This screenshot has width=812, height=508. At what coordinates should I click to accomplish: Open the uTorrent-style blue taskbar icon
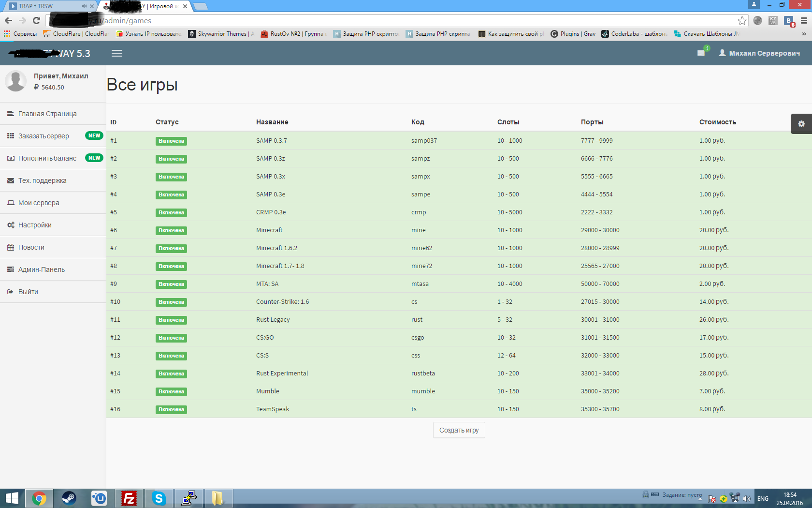[x=99, y=498]
